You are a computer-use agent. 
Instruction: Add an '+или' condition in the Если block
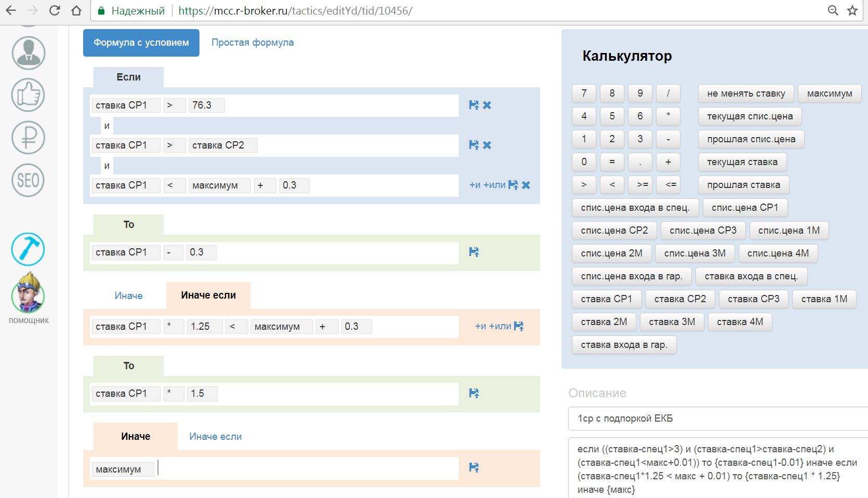coord(495,185)
